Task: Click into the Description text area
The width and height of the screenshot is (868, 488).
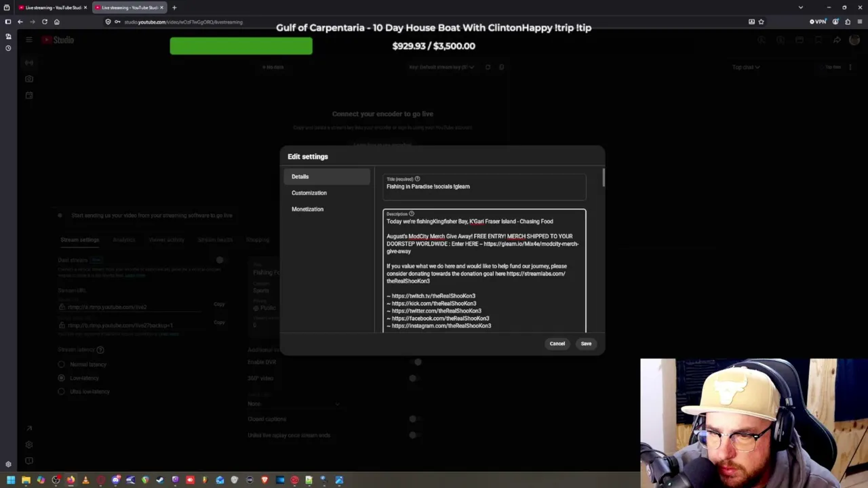Action: tap(484, 271)
